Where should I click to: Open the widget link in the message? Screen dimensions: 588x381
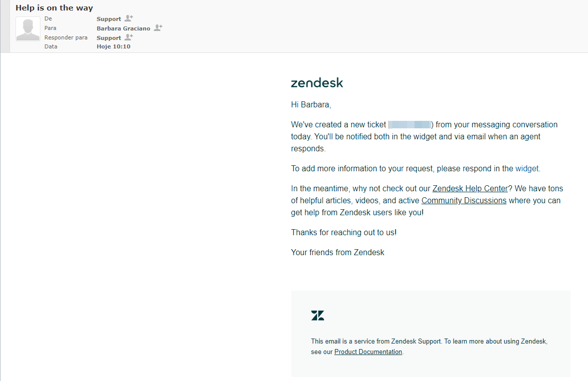[527, 168]
